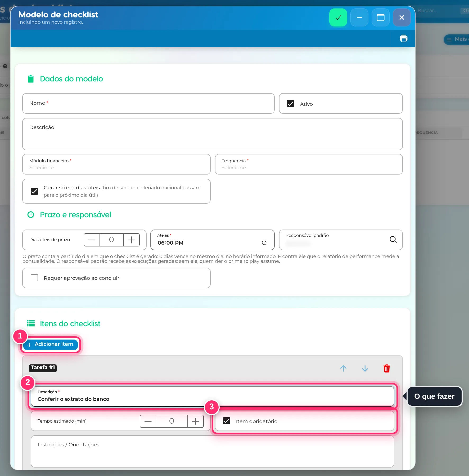
Task: Click the Adicionar item button
Action: [x=50, y=344]
